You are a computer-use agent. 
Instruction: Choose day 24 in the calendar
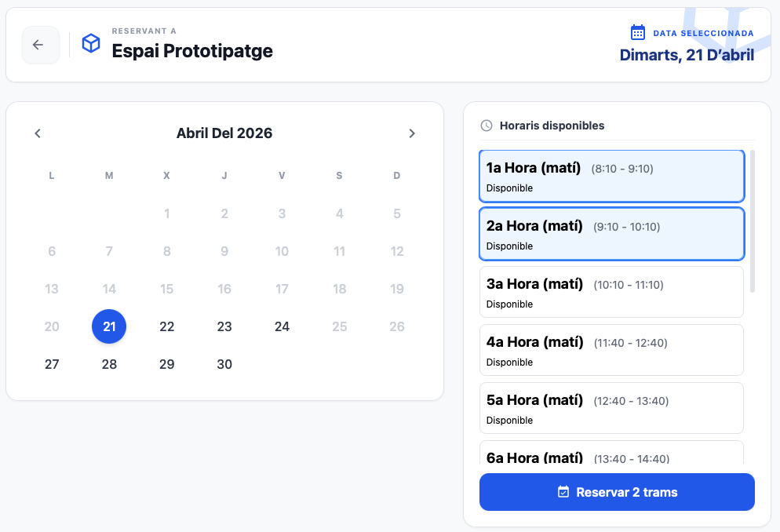pyautogui.click(x=282, y=326)
